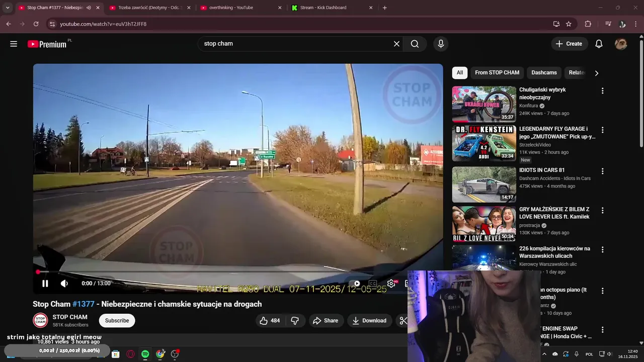644x362 pixels.
Task: Pause the video
Action: pos(45,284)
